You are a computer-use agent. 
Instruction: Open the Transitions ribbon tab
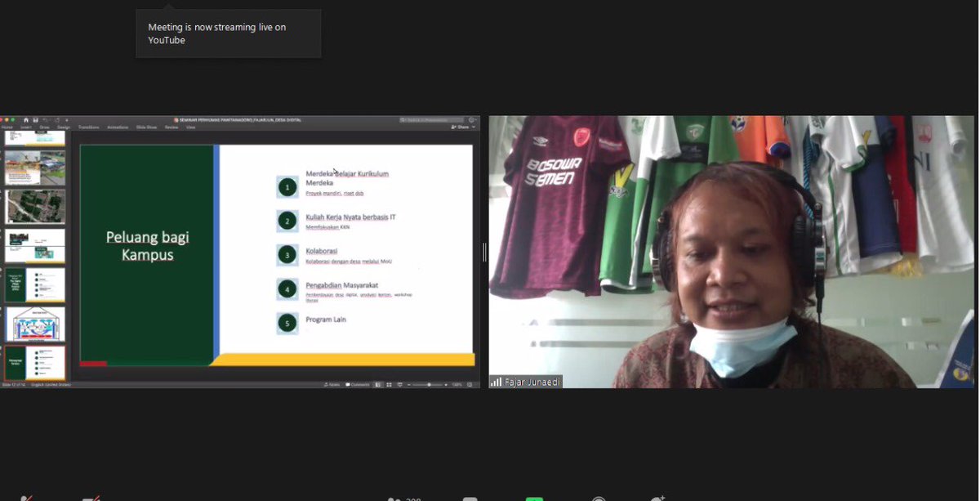click(x=88, y=127)
